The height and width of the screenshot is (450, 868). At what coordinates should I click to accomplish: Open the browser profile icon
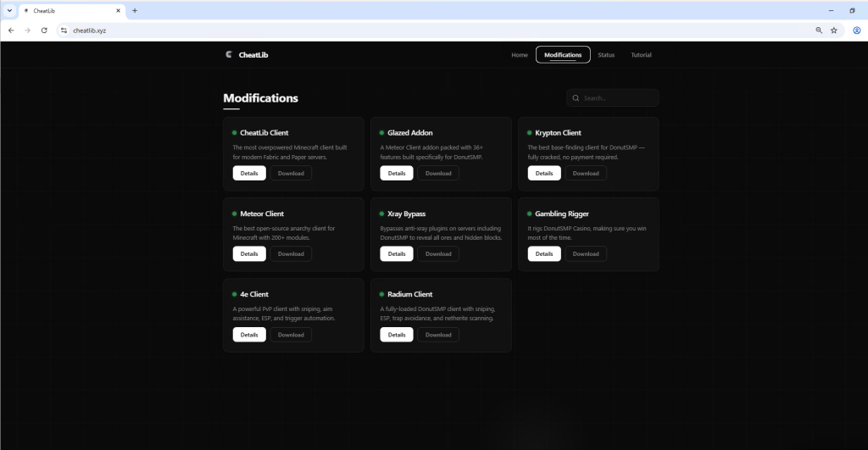click(856, 31)
